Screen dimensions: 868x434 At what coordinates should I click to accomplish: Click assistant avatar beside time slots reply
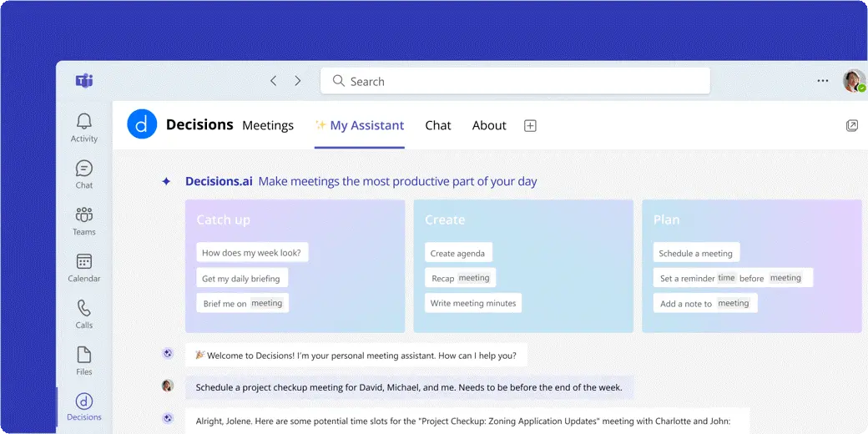[x=168, y=418]
